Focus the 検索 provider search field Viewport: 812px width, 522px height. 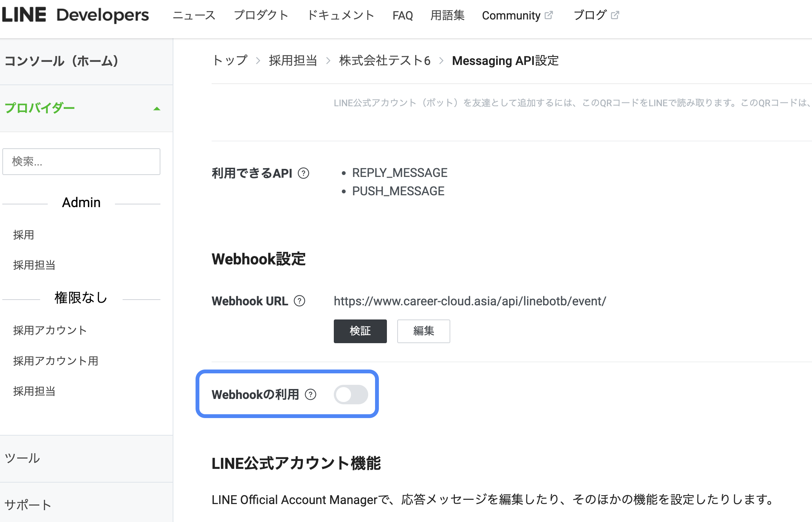click(x=81, y=162)
